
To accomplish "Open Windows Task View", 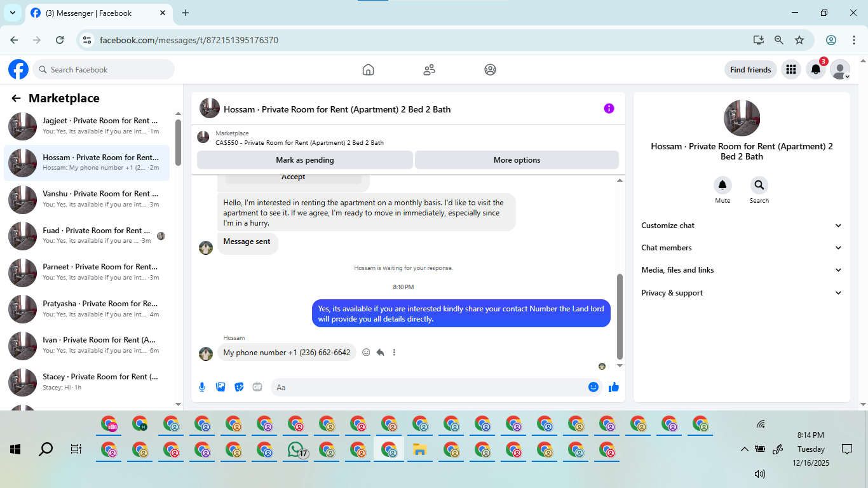I will [x=76, y=449].
